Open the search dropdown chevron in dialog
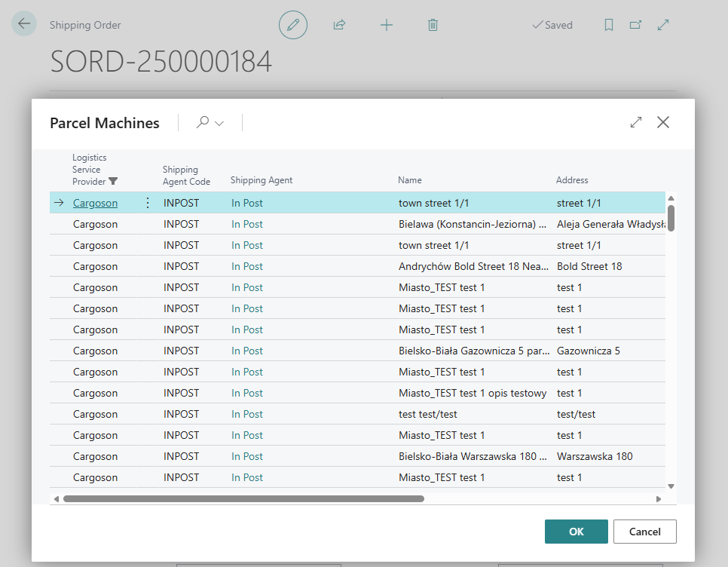This screenshot has width=728, height=567. coord(219,123)
